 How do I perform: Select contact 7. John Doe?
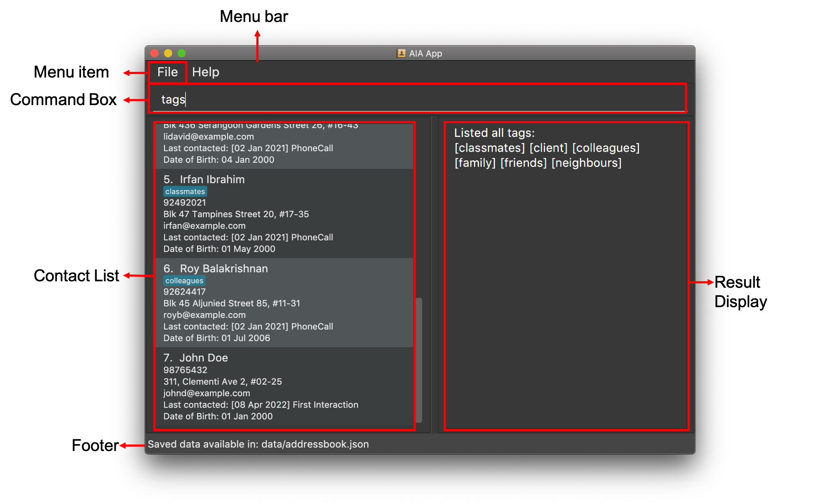tap(284, 387)
